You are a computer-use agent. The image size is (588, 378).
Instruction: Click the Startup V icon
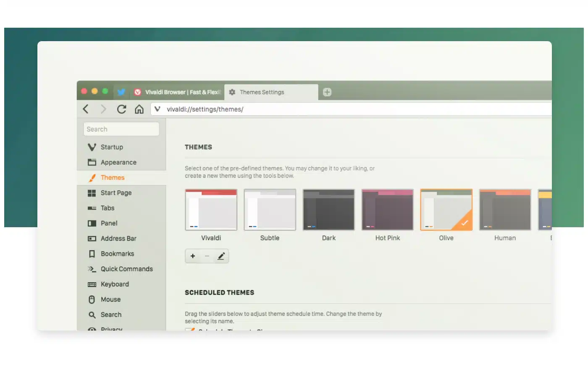pos(92,147)
